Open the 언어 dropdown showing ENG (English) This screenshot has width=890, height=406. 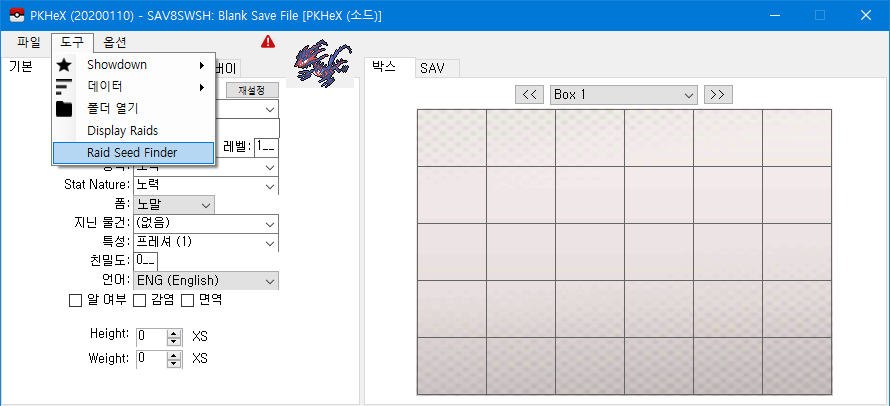206,281
